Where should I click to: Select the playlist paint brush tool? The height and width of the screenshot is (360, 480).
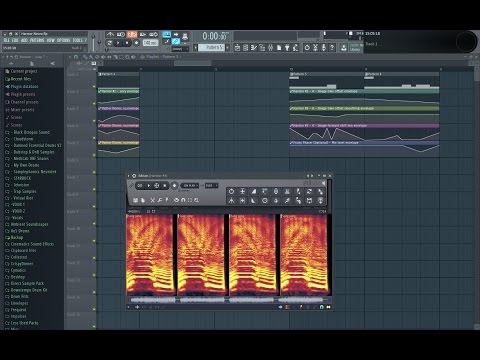point(91,57)
